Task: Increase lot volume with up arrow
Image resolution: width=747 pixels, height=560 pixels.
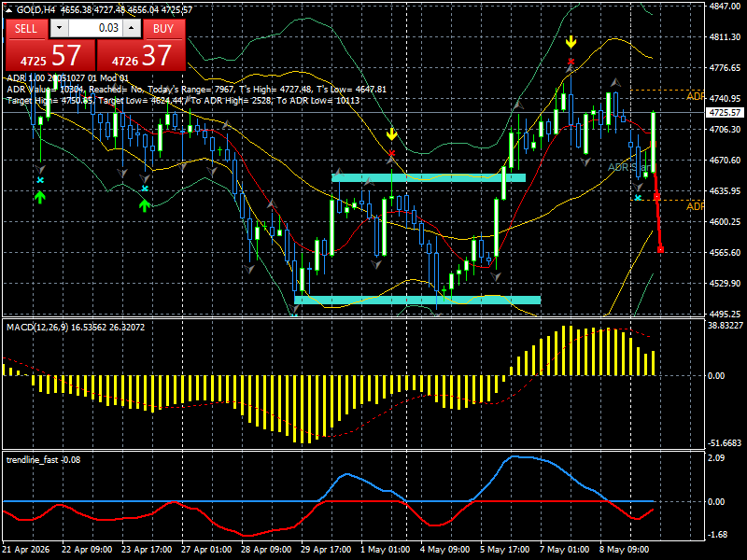Action: (x=132, y=28)
